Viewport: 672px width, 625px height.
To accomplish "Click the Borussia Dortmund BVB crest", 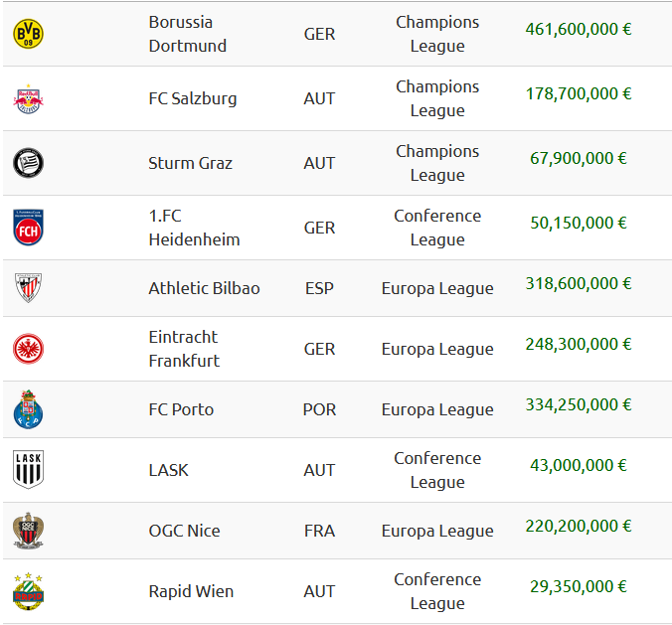I will 28,34.
